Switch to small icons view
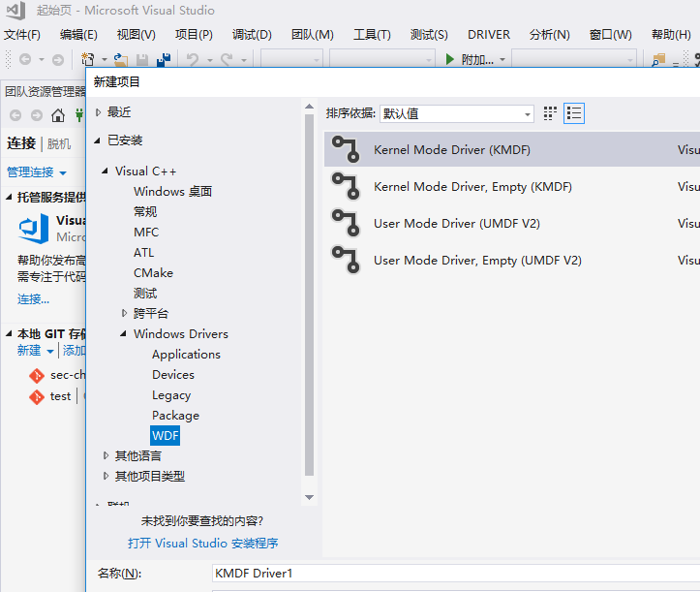 [x=550, y=113]
